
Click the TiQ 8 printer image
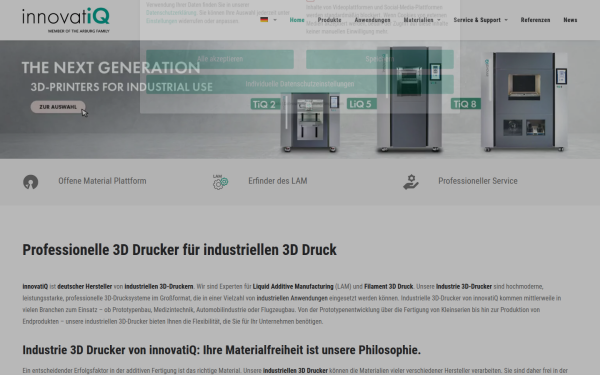[524, 101]
